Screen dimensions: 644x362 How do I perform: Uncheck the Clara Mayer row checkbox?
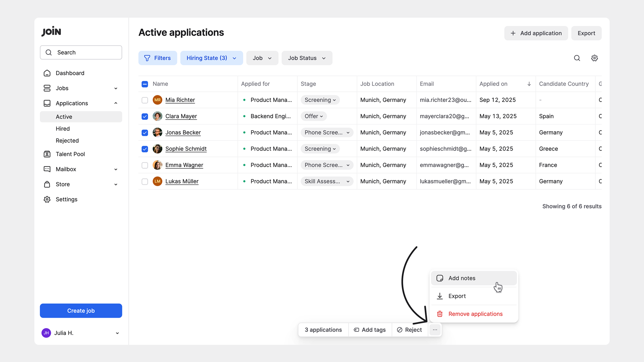[145, 116]
